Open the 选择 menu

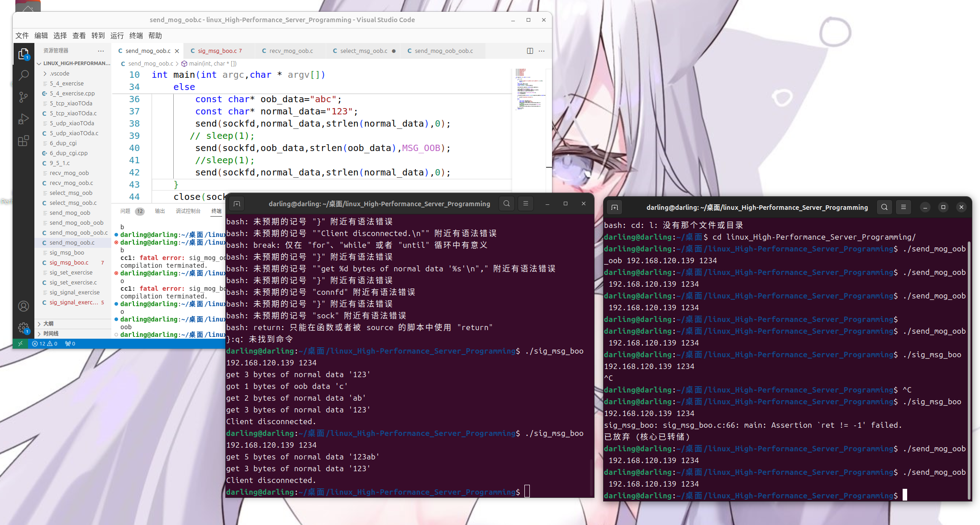pyautogui.click(x=60, y=36)
